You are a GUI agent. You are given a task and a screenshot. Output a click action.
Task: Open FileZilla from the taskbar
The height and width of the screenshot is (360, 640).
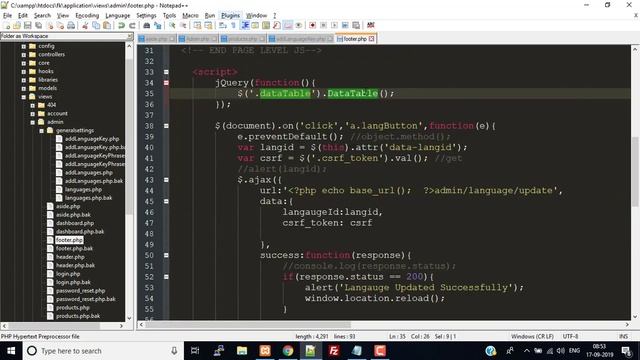pyautogui.click(x=333, y=351)
